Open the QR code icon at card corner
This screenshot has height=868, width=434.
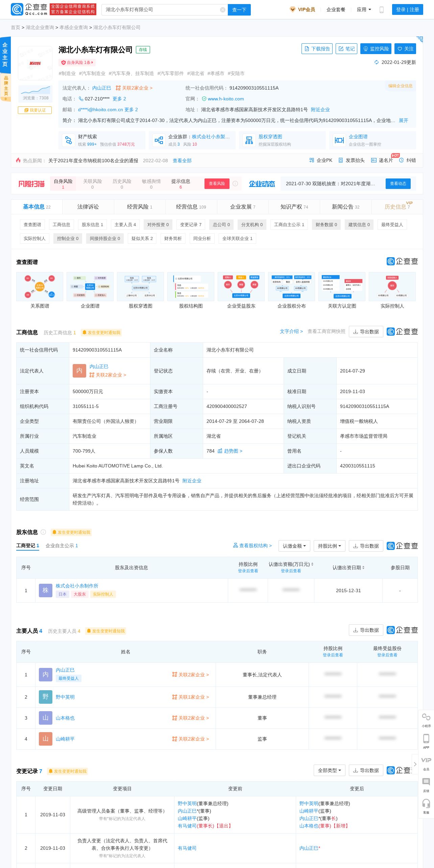(x=419, y=40)
